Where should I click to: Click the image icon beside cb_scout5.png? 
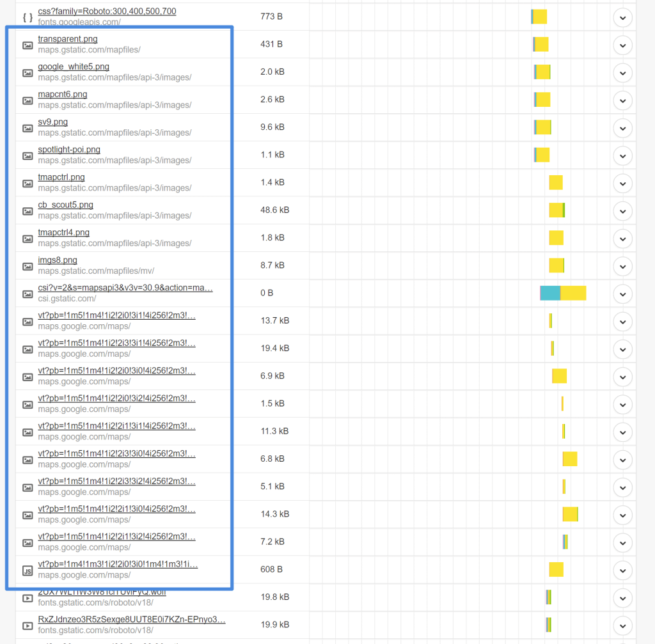28,210
